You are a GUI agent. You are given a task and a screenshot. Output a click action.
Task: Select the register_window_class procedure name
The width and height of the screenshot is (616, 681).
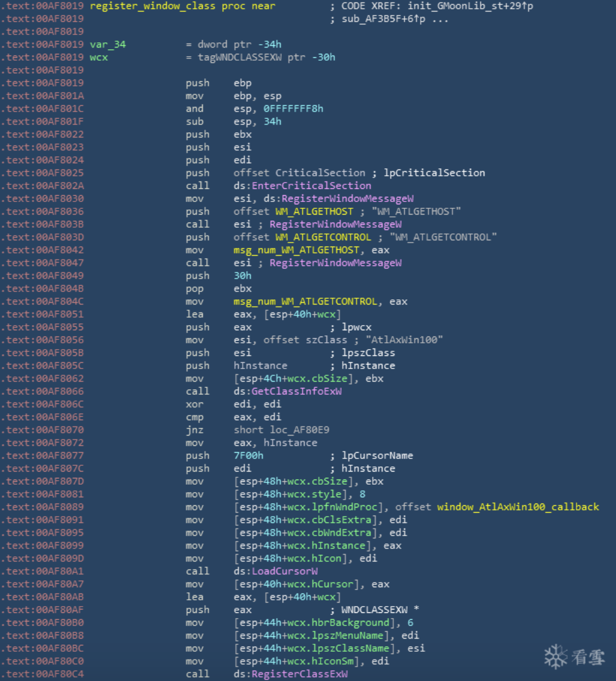(152, 6)
